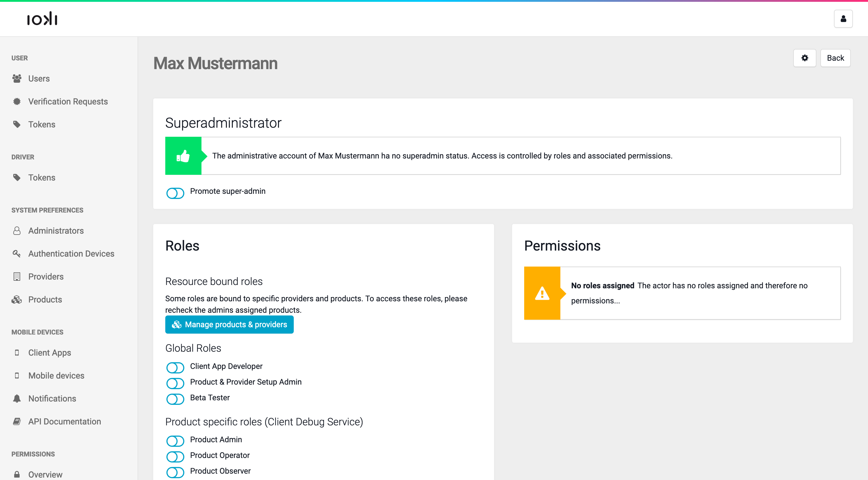Click the Global Roles heading

[x=193, y=348]
